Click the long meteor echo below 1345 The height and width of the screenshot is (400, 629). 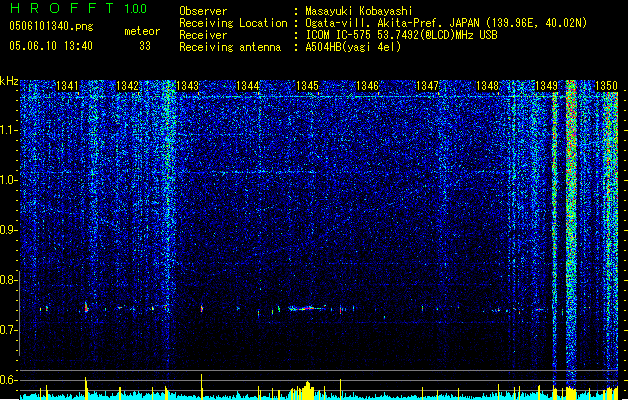coord(306,309)
